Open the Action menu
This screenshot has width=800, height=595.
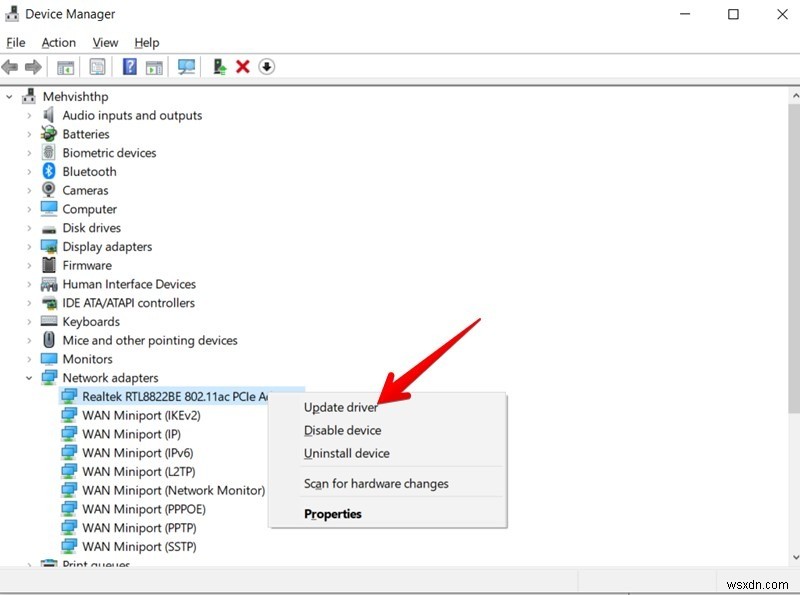coord(58,42)
